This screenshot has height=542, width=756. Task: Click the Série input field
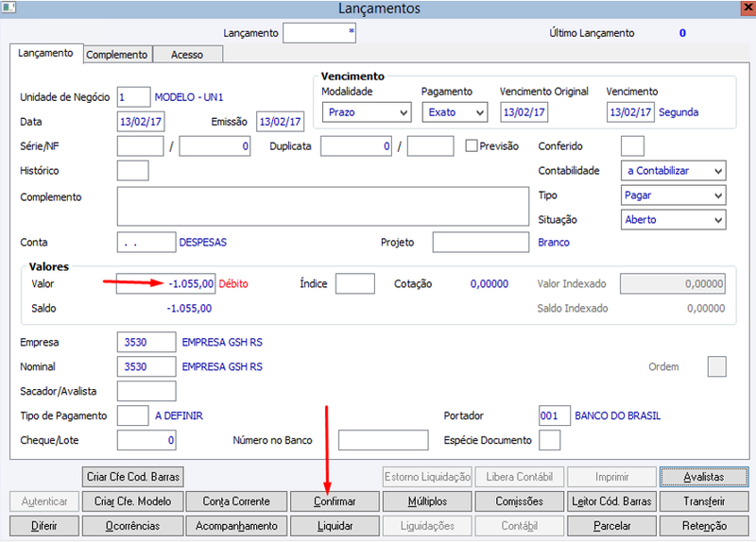click(140, 146)
